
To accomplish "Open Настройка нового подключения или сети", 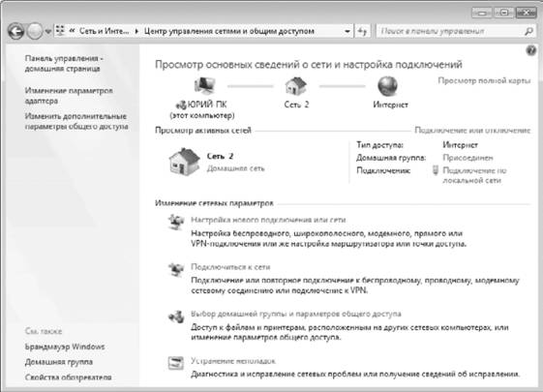I will (x=268, y=220).
